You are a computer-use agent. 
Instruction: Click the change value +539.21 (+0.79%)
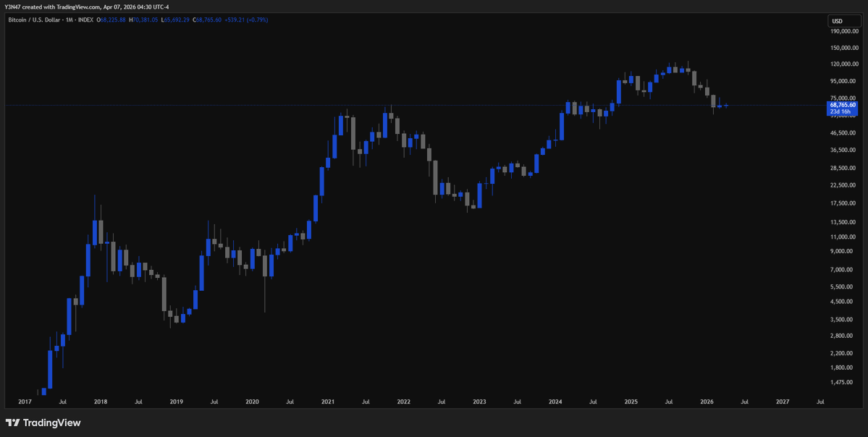[248, 20]
